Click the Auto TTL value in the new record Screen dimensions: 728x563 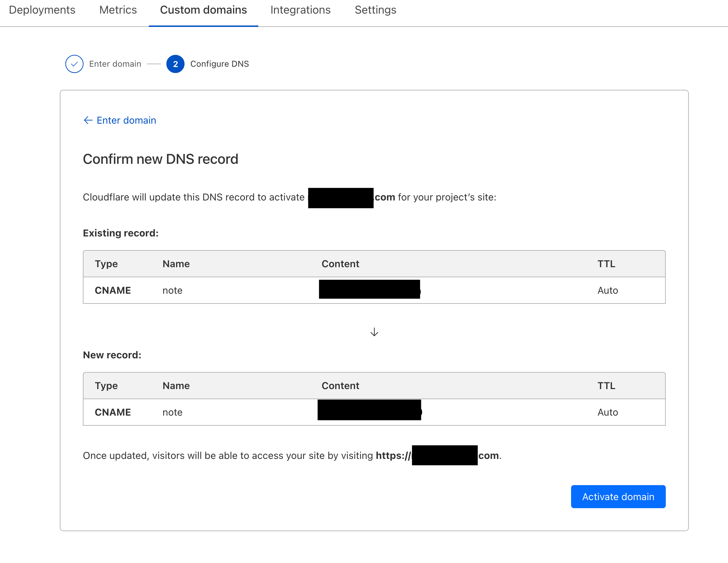click(x=607, y=412)
